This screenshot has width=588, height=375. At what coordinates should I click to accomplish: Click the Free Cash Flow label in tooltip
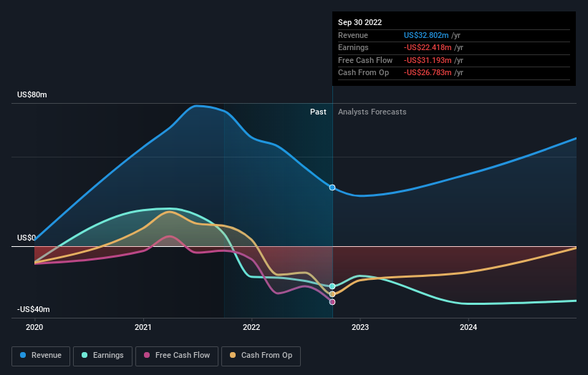pyautogui.click(x=365, y=60)
